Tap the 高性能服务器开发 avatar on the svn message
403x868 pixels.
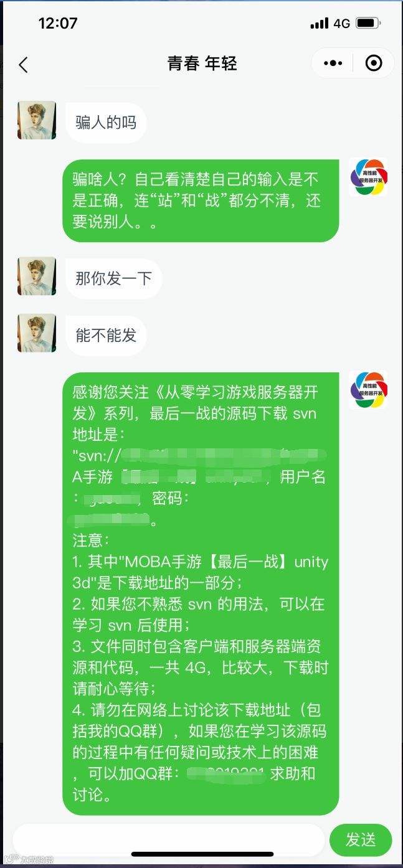coord(369,390)
